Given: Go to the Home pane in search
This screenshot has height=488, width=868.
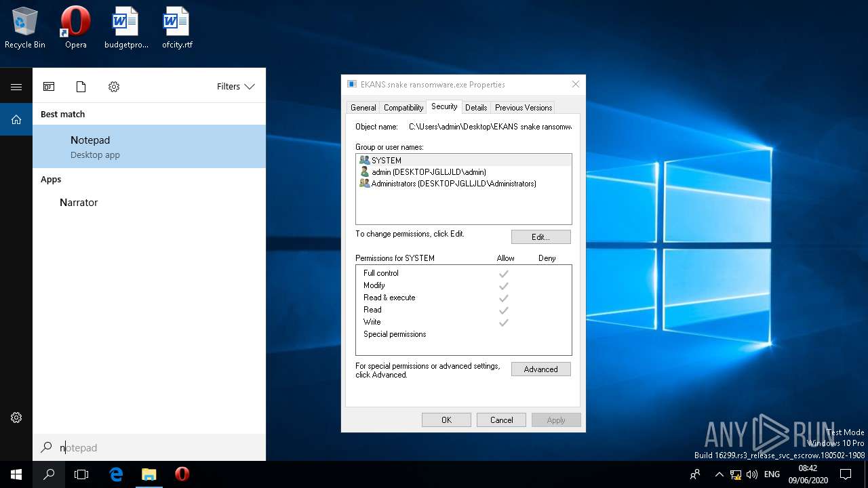Looking at the screenshot, I should [x=16, y=119].
